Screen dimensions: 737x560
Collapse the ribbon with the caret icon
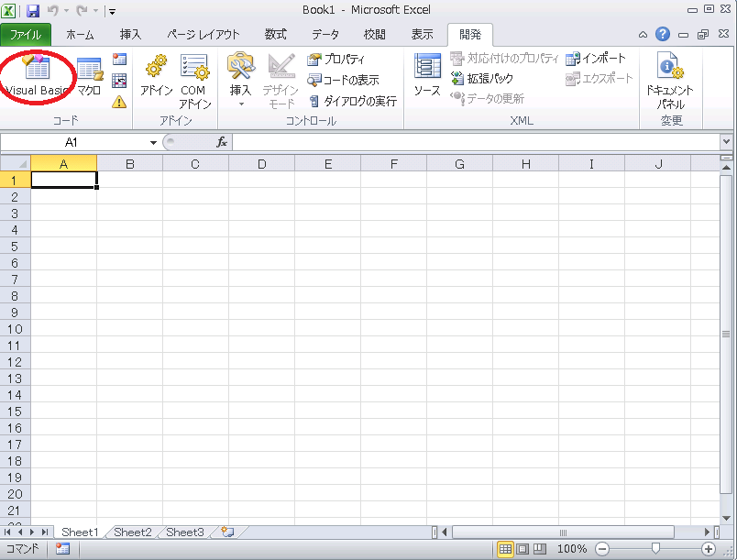(x=643, y=35)
